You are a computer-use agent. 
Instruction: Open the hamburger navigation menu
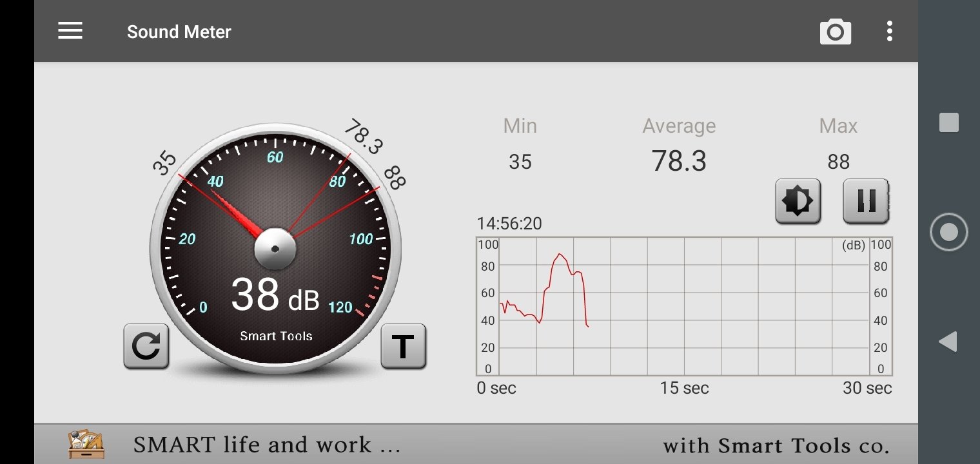tap(70, 31)
